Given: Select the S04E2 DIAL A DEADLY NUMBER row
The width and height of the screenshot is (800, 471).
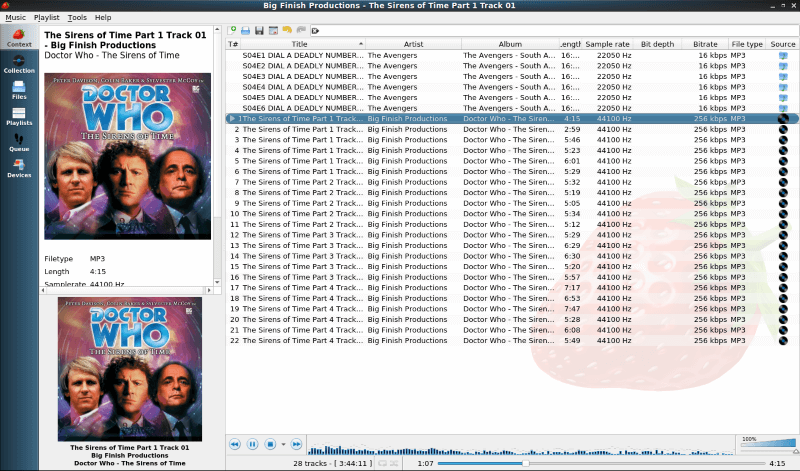Looking at the screenshot, I should pos(512,66).
